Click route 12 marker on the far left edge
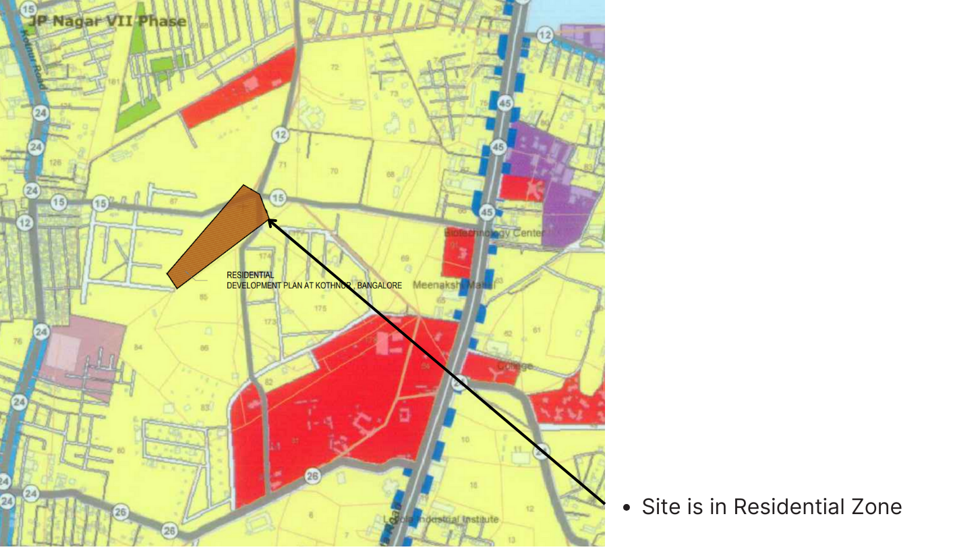 pyautogui.click(x=25, y=223)
